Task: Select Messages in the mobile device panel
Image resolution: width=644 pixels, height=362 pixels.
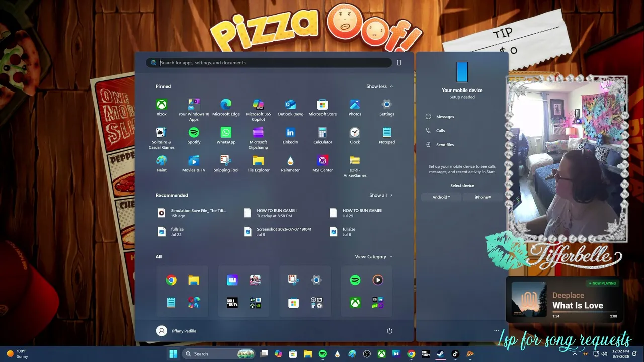Action: pos(440,117)
